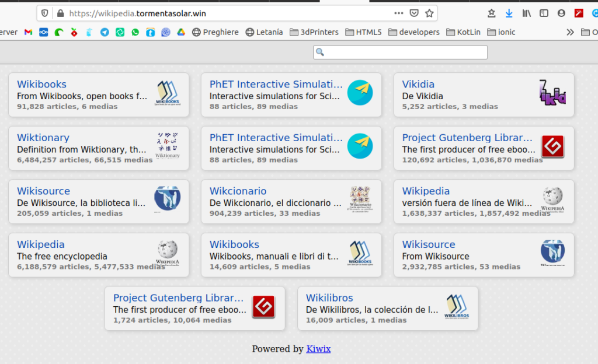Screen dimensions: 598x364
Task: Open the blue 't' bookmark icon
Action: 150,32
